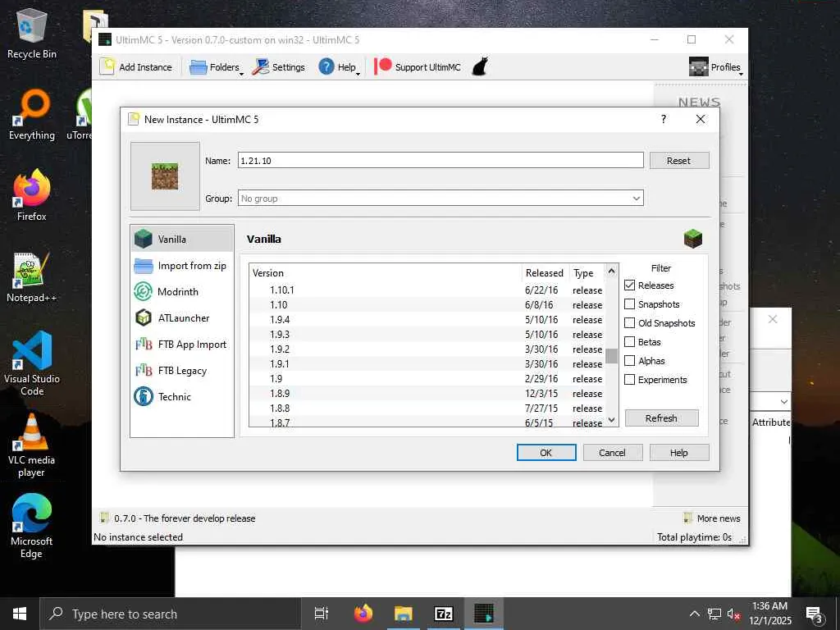Select version 1.10.1 row
Viewport: 840px width, 630px height.
[427, 290]
